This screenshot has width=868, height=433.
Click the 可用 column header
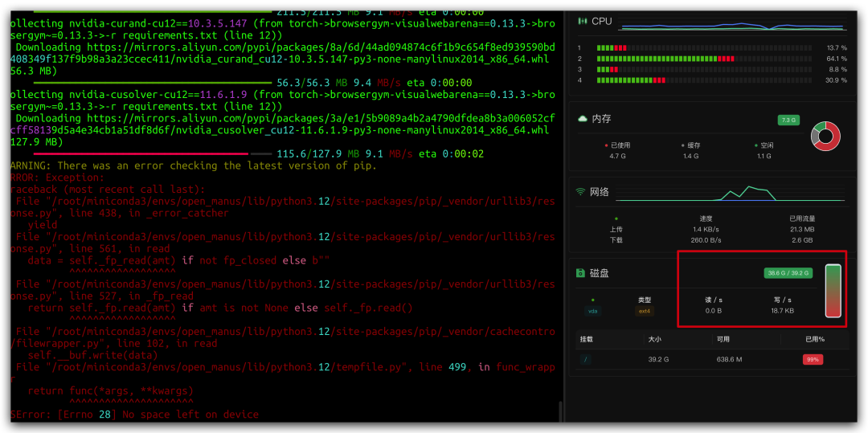pos(723,339)
